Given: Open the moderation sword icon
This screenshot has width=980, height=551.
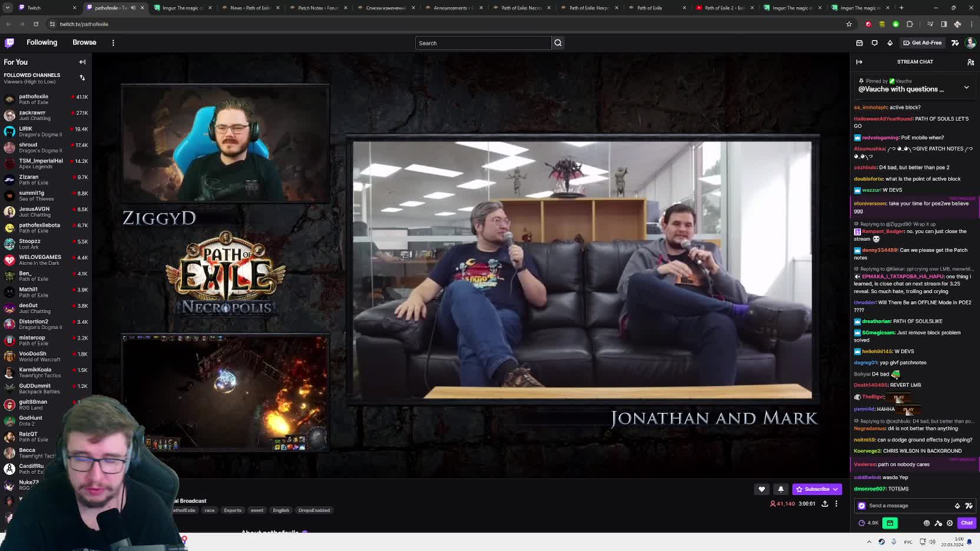Looking at the screenshot, I should tap(938, 523).
